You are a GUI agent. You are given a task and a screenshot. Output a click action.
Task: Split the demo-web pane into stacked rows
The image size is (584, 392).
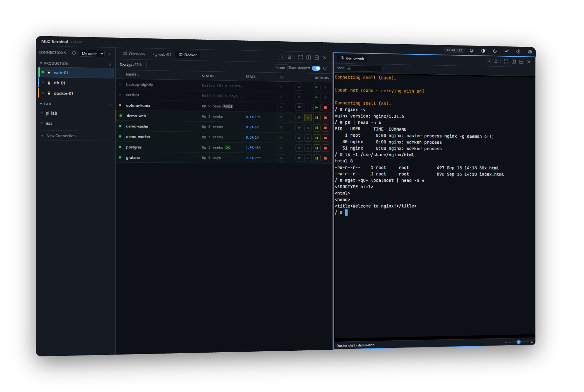pyautogui.click(x=521, y=62)
